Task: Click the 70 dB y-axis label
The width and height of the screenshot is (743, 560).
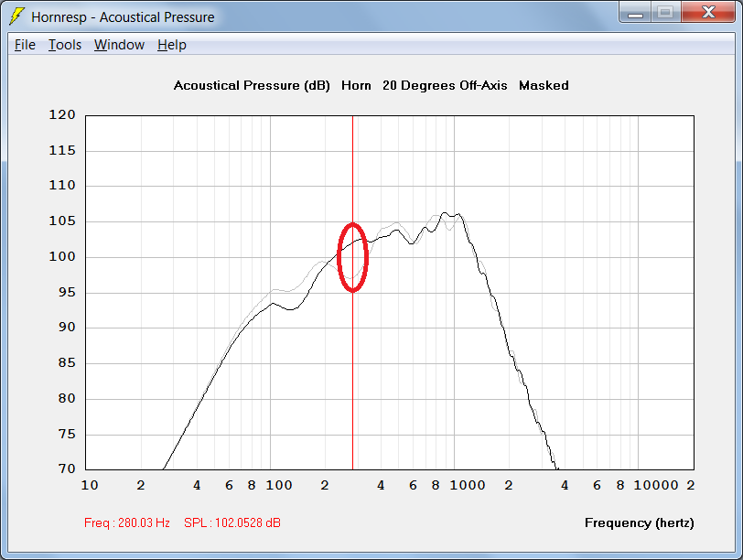Action: click(x=67, y=468)
